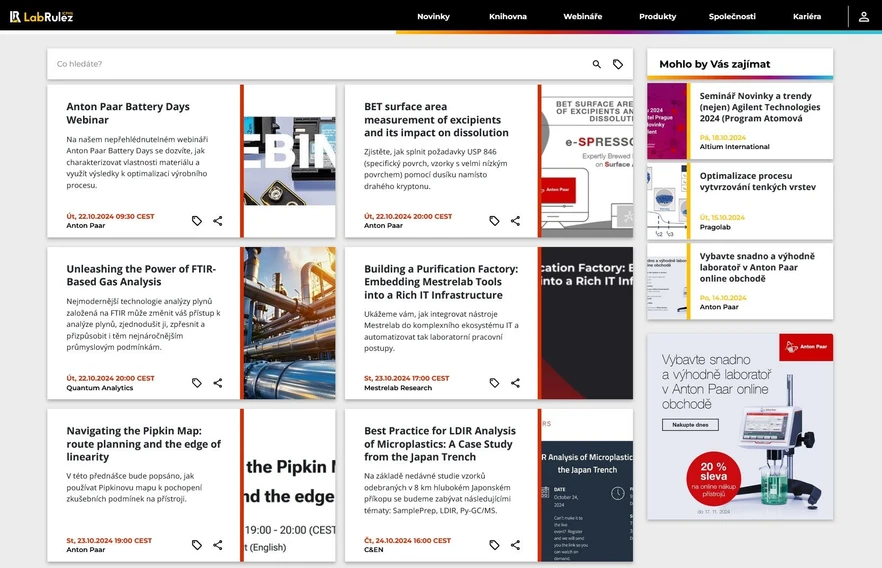The height and width of the screenshot is (568, 882).
Task: Click the industrial pipes FTIR thumbnail
Action: click(290, 323)
